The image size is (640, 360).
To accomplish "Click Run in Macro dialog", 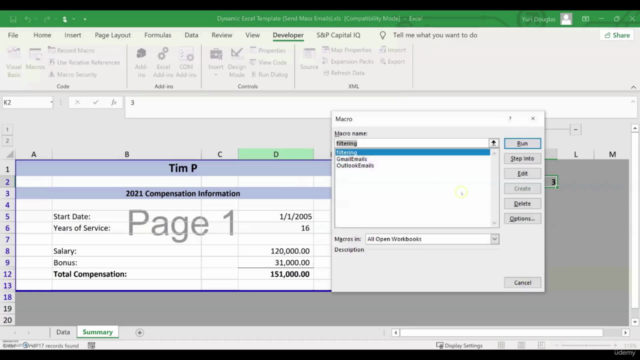I will point(522,143).
